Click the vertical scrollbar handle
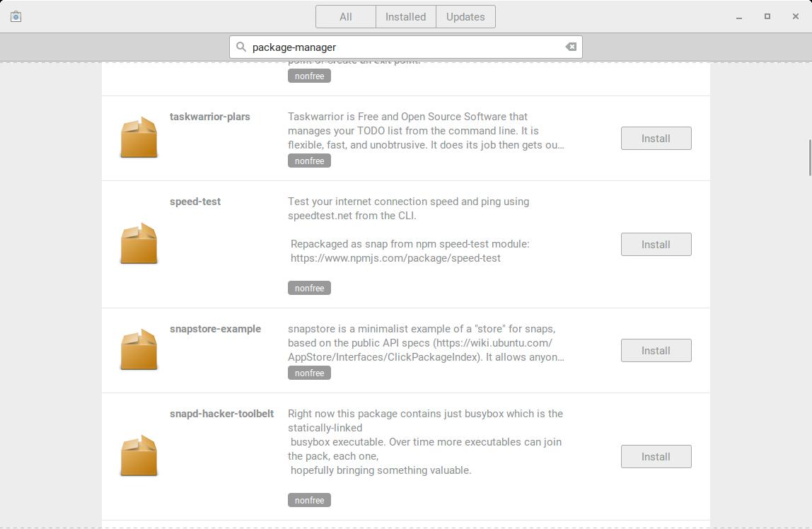The image size is (812, 529). coord(809,158)
